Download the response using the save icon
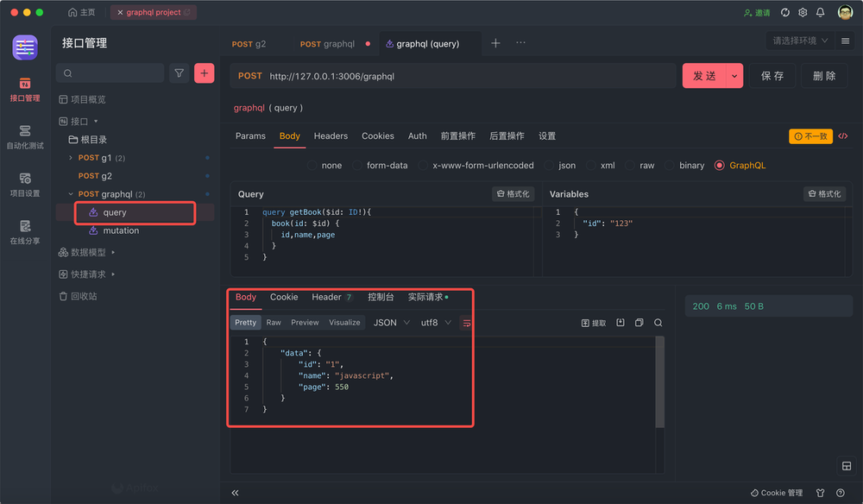Screen dimensions: 863x504 620,322
